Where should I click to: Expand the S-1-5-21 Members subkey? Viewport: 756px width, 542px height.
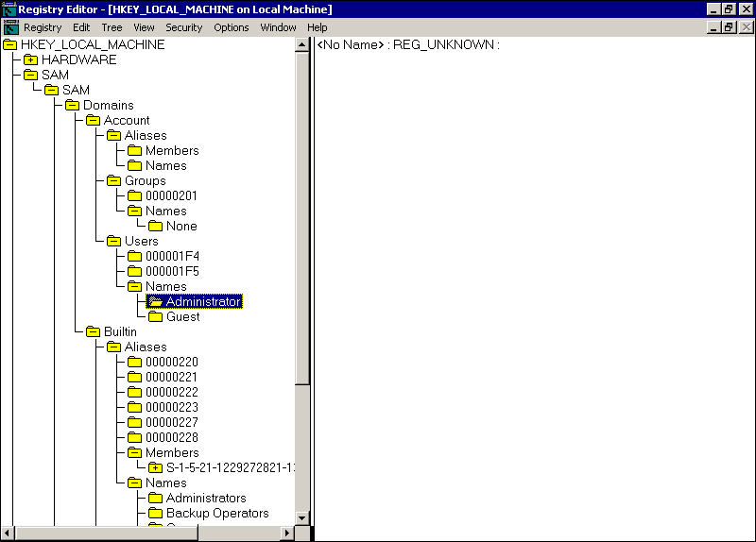156,467
